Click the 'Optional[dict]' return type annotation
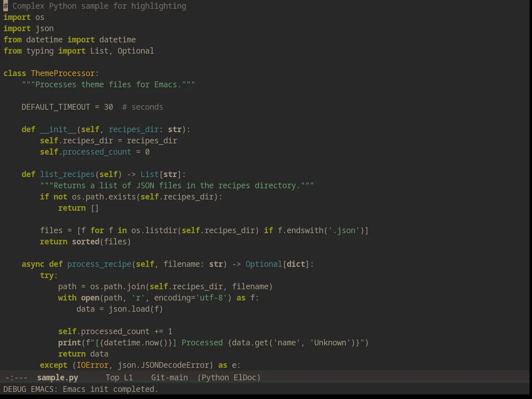The width and height of the screenshot is (532, 399). pos(277,264)
